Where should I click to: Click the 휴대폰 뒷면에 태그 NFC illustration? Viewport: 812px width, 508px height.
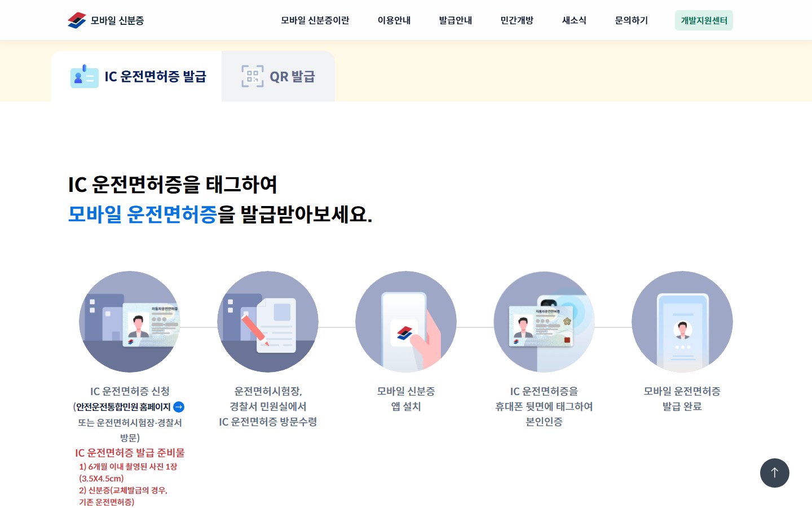pos(544,322)
